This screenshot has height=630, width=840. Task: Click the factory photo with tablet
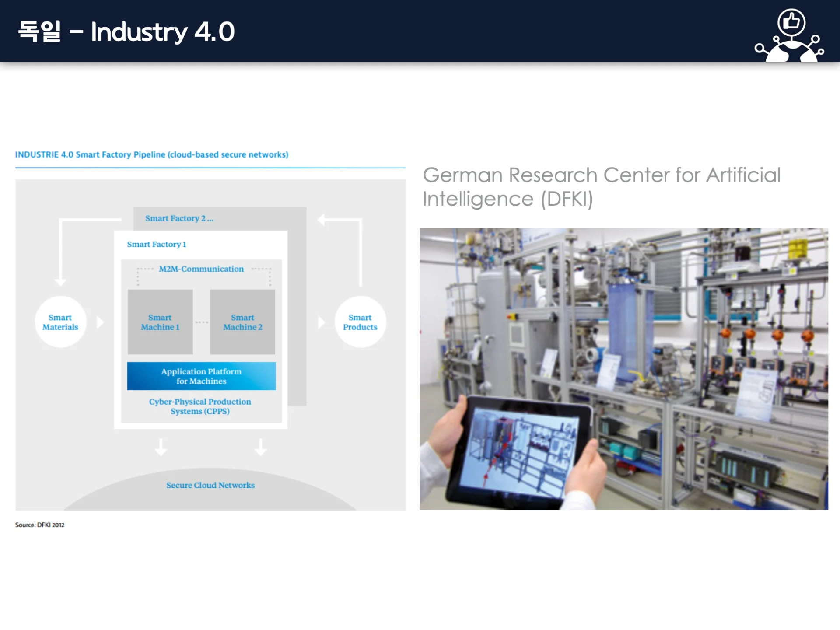623,368
